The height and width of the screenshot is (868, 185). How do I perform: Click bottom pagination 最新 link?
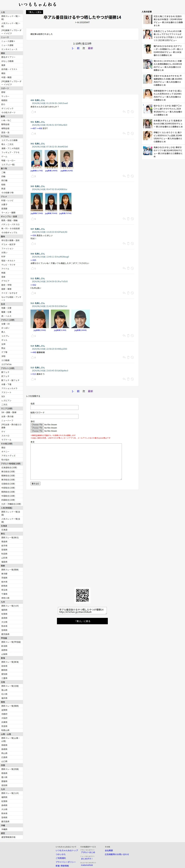point(90,391)
